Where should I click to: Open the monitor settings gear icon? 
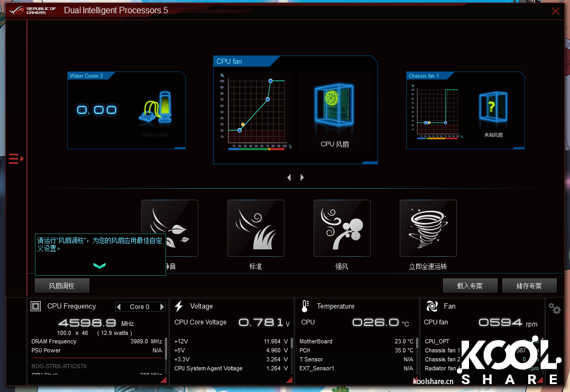tap(554, 309)
